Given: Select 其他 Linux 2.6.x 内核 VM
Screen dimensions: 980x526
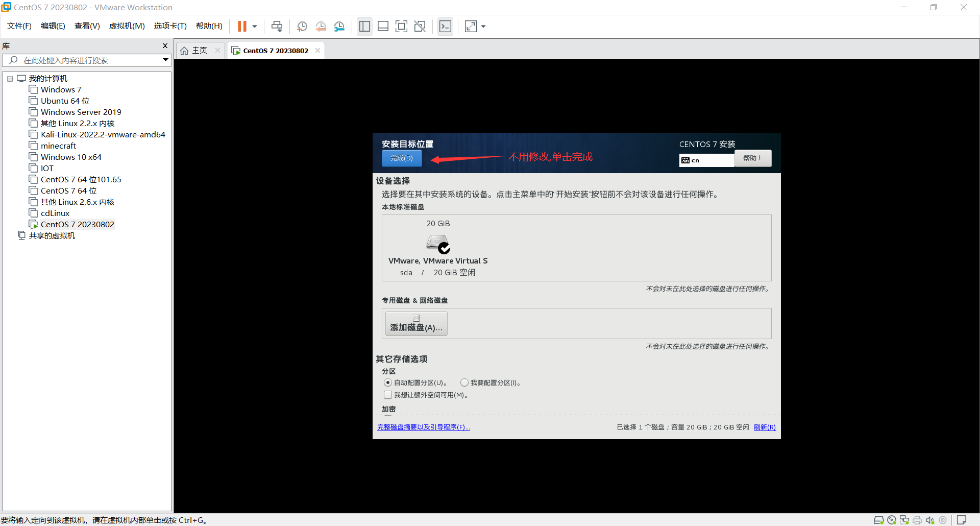Looking at the screenshot, I should tap(77, 202).
